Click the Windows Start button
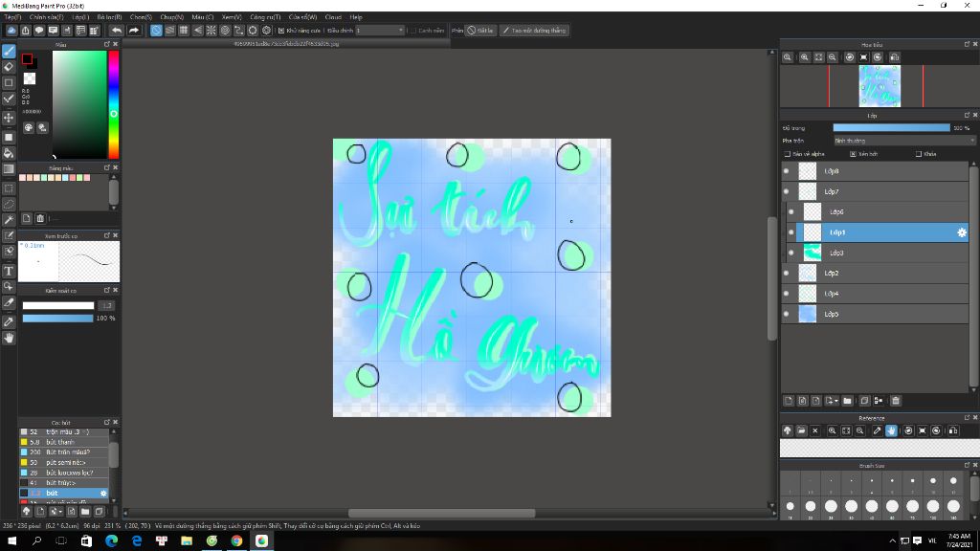This screenshot has width=980, height=551. pos(11,540)
